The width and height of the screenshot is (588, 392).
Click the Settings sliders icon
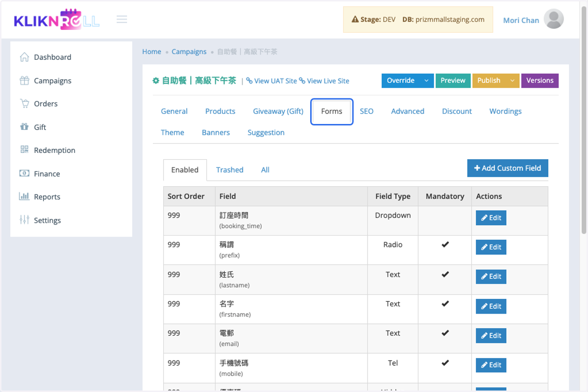24,220
